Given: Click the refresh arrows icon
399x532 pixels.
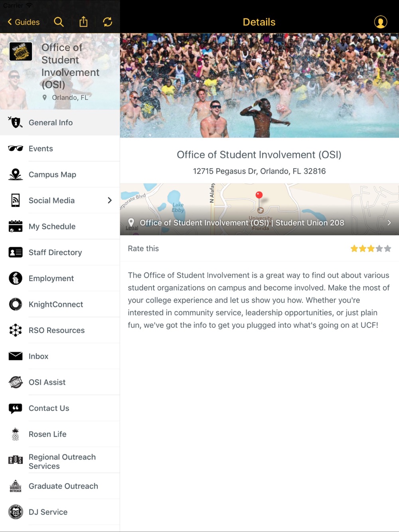Looking at the screenshot, I should [108, 22].
